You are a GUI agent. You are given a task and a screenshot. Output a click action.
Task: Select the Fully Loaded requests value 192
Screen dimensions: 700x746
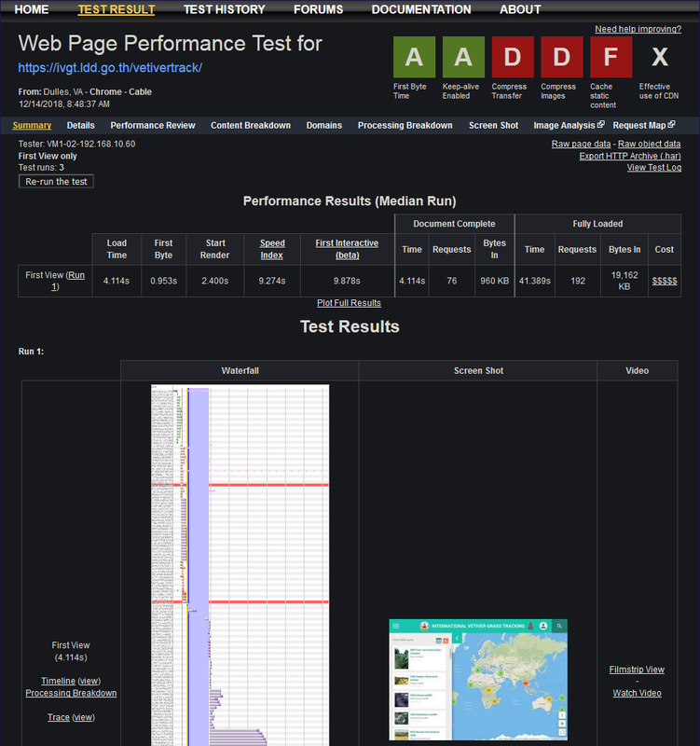pyautogui.click(x=578, y=282)
